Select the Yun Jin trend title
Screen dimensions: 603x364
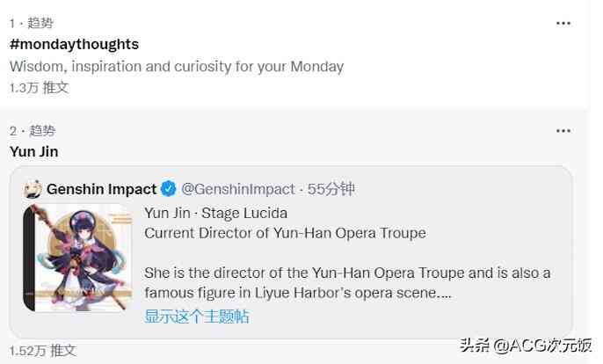[x=33, y=151]
